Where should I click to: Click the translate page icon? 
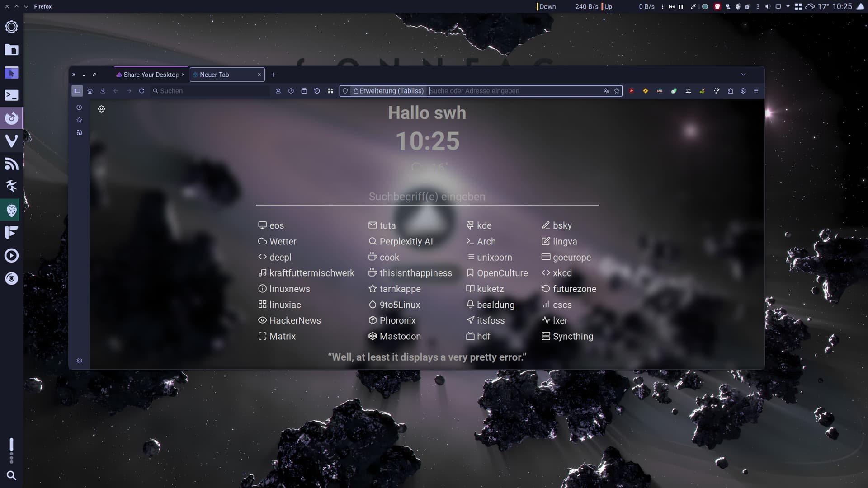pos(606,91)
